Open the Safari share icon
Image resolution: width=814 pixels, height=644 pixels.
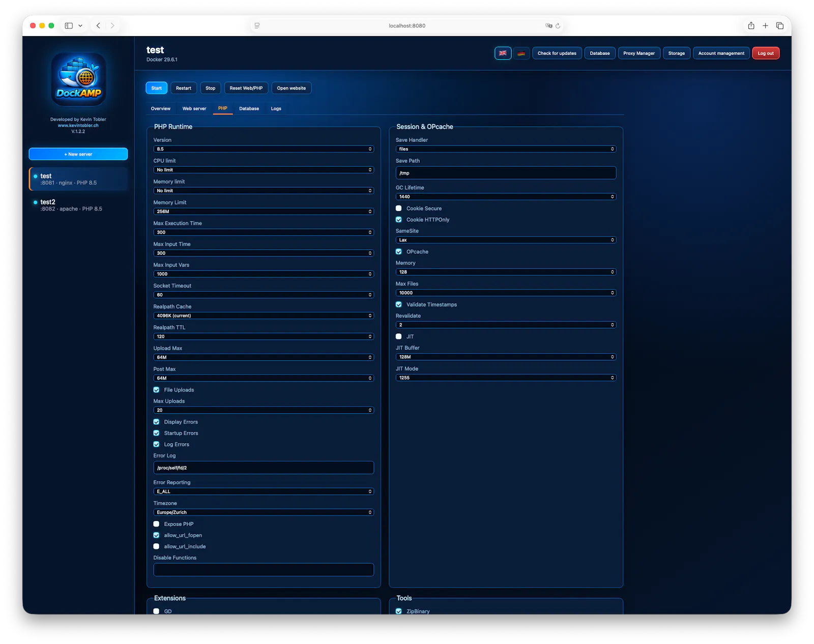[x=751, y=25]
